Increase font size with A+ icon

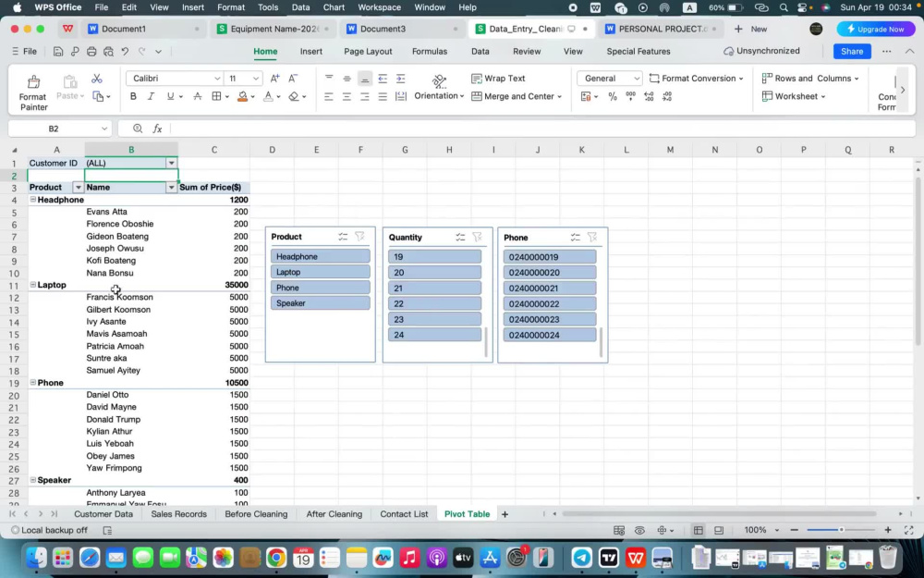[x=274, y=79]
